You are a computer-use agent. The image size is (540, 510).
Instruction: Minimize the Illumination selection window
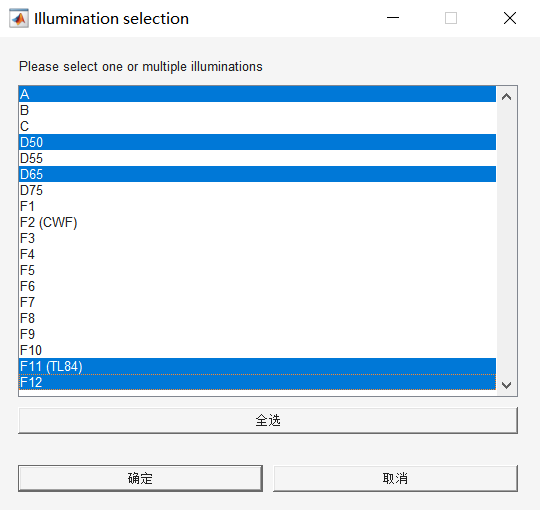[393, 18]
